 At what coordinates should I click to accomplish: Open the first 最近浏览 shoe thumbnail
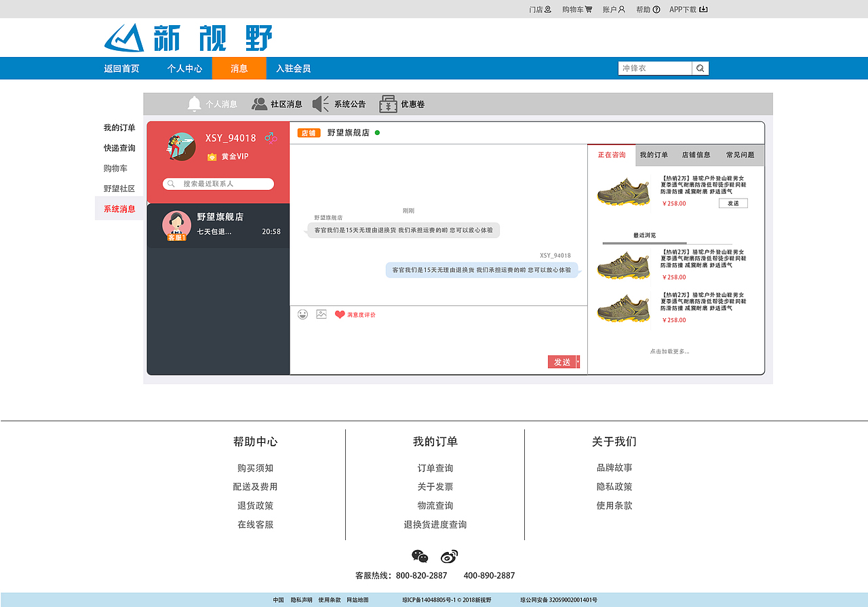tap(623, 265)
